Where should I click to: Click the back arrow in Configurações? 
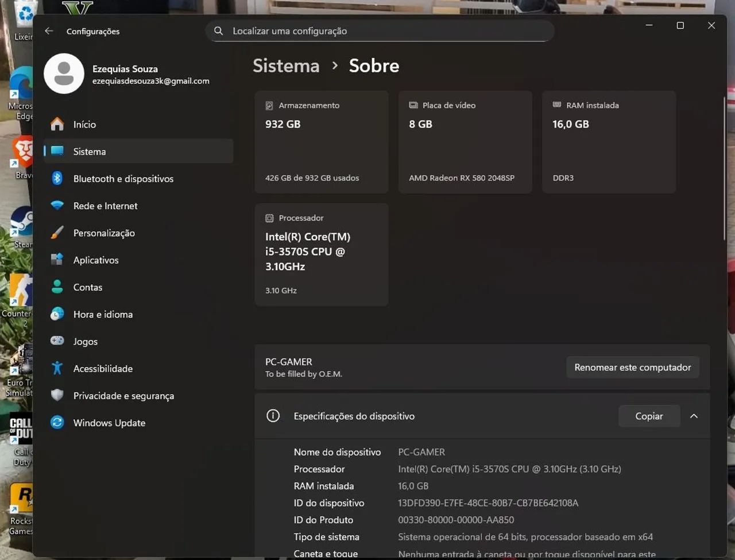click(49, 31)
